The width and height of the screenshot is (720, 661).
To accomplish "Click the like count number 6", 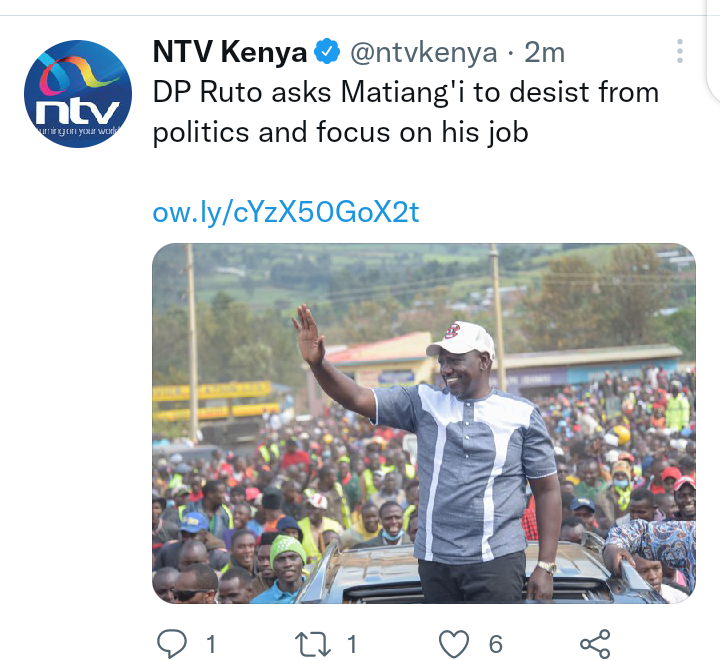I will [495, 644].
